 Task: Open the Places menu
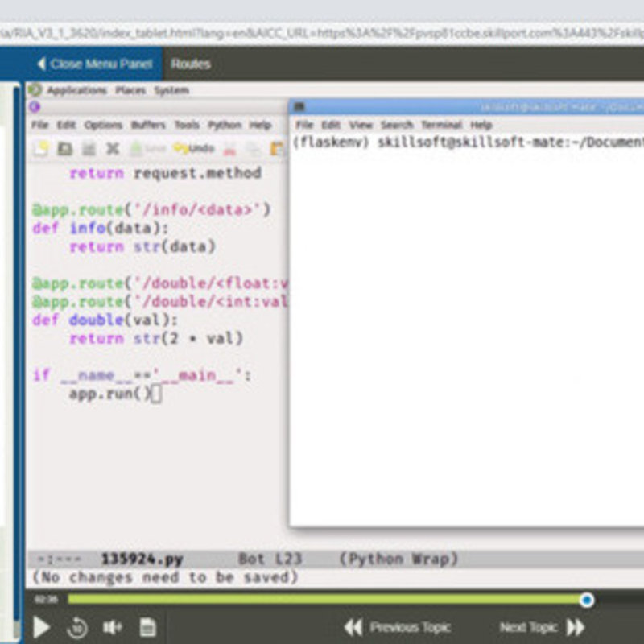click(x=130, y=90)
